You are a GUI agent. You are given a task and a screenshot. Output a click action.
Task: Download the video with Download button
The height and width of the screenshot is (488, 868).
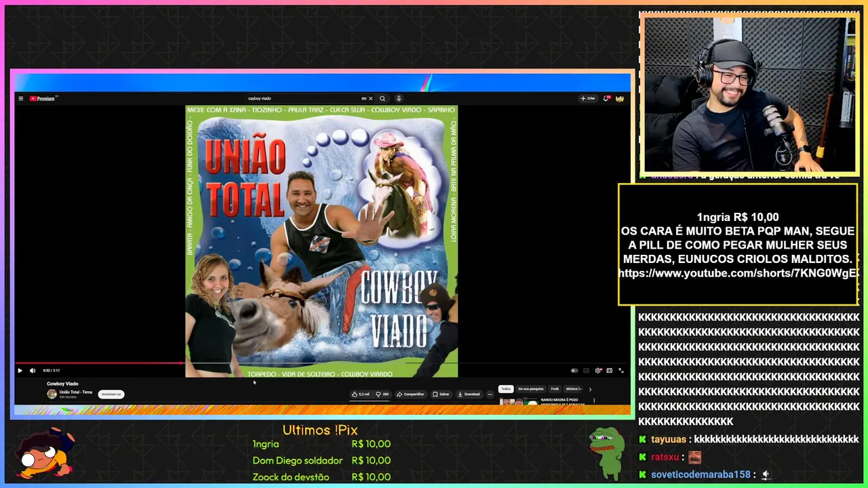469,394
